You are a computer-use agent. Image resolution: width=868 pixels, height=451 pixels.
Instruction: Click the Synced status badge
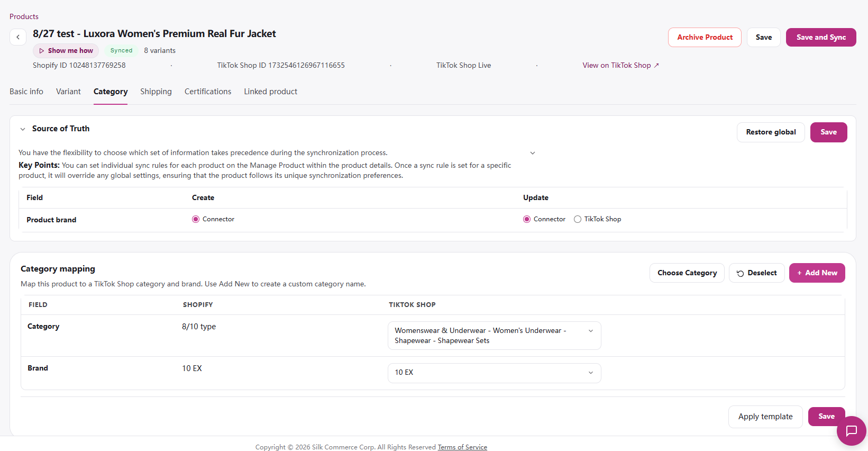click(x=121, y=51)
